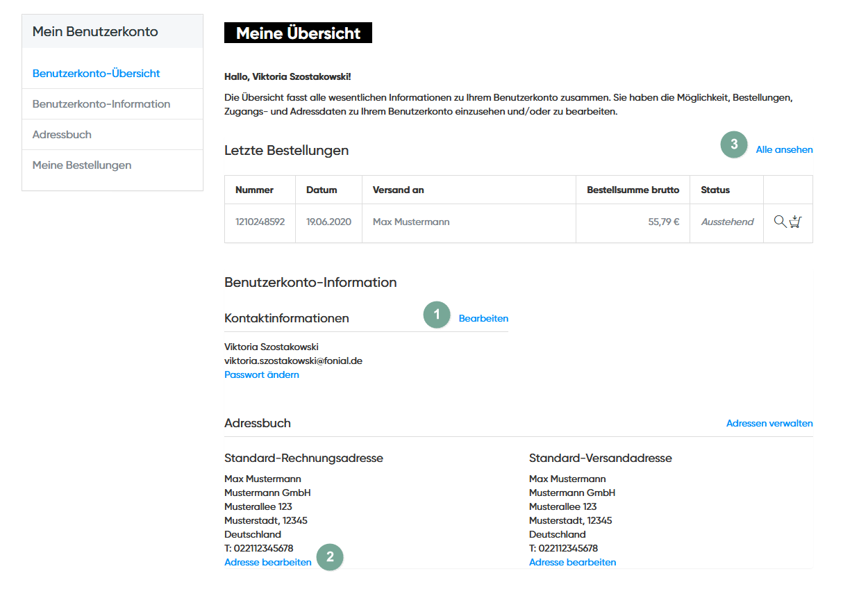Image resolution: width=868 pixels, height=612 pixels.
Task: Click the magnifier icon to view order
Action: (x=780, y=222)
